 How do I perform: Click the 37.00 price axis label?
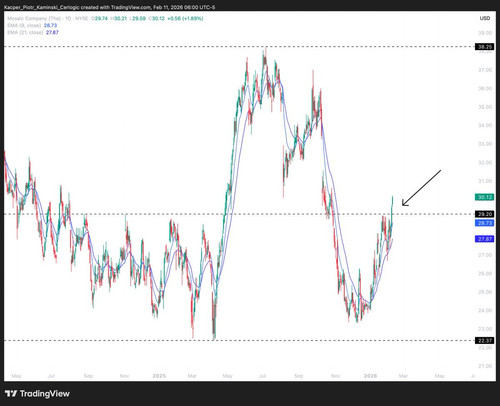[485, 70]
